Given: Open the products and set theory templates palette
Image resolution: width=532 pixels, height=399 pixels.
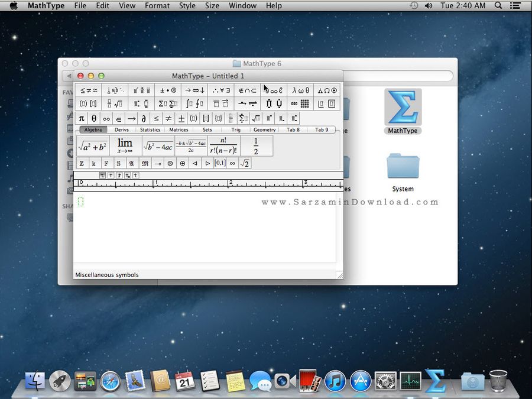Looking at the screenshot, I should coord(274,103).
